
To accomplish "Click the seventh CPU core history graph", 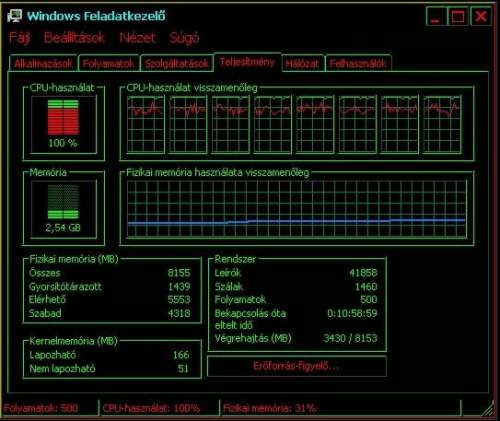I will click(400, 124).
